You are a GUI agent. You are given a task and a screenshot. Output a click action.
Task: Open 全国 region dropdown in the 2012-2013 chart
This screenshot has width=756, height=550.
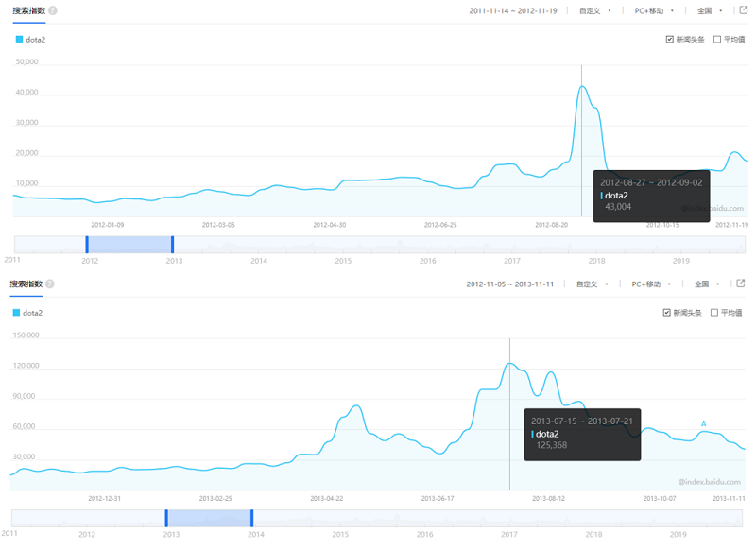(x=707, y=284)
